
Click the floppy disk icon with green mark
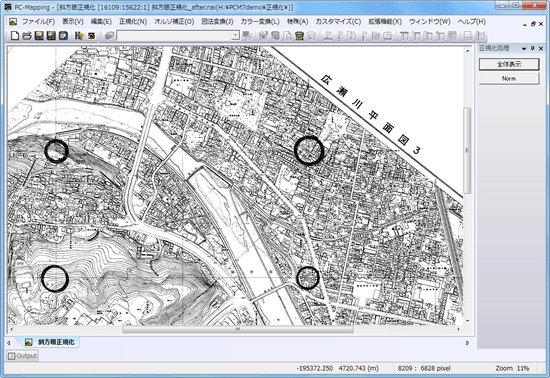tap(51, 35)
